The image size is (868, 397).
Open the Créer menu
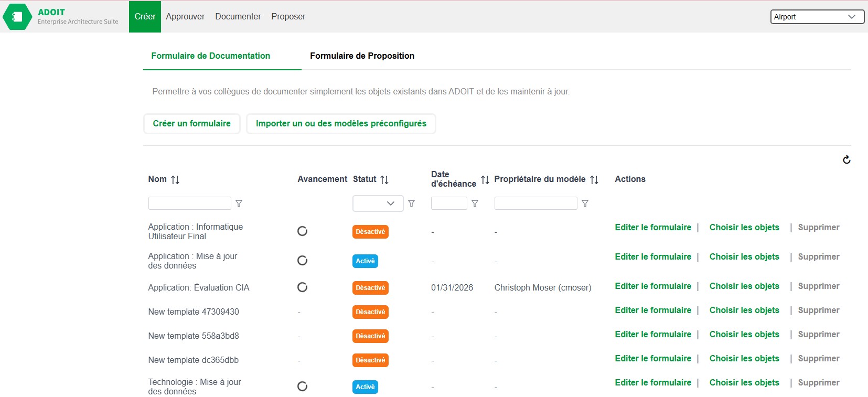pyautogui.click(x=145, y=17)
